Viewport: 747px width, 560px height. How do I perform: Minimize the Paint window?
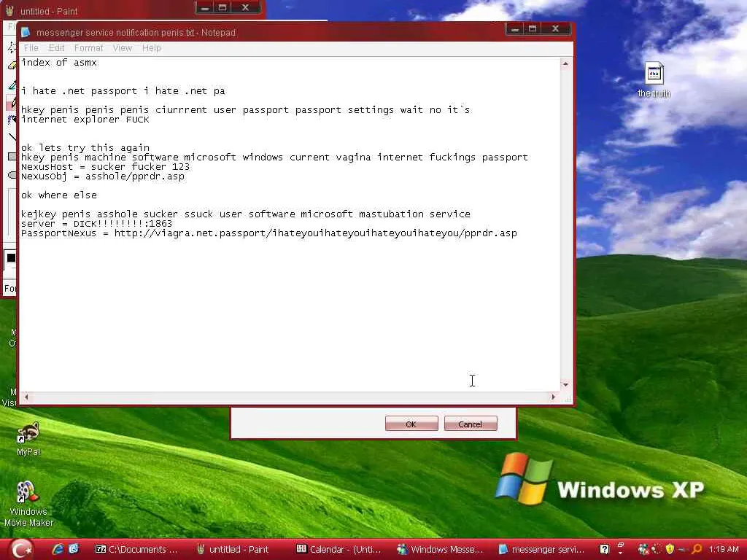point(205,7)
